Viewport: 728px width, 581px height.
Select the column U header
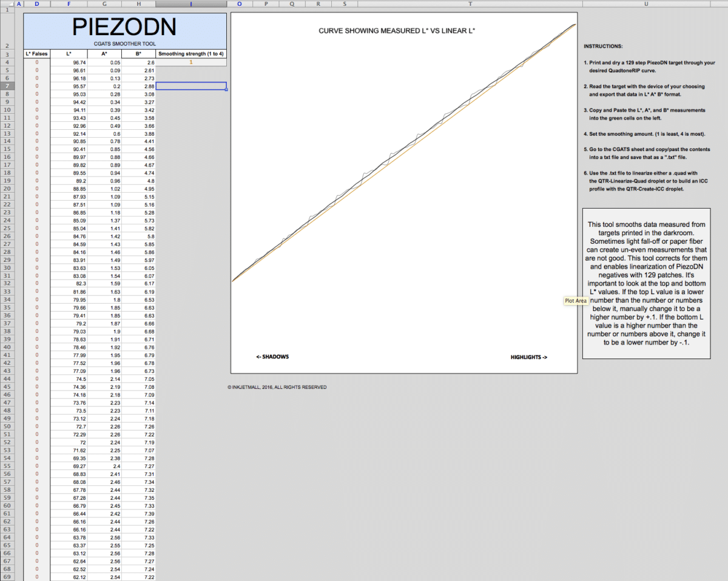pyautogui.click(x=646, y=4)
